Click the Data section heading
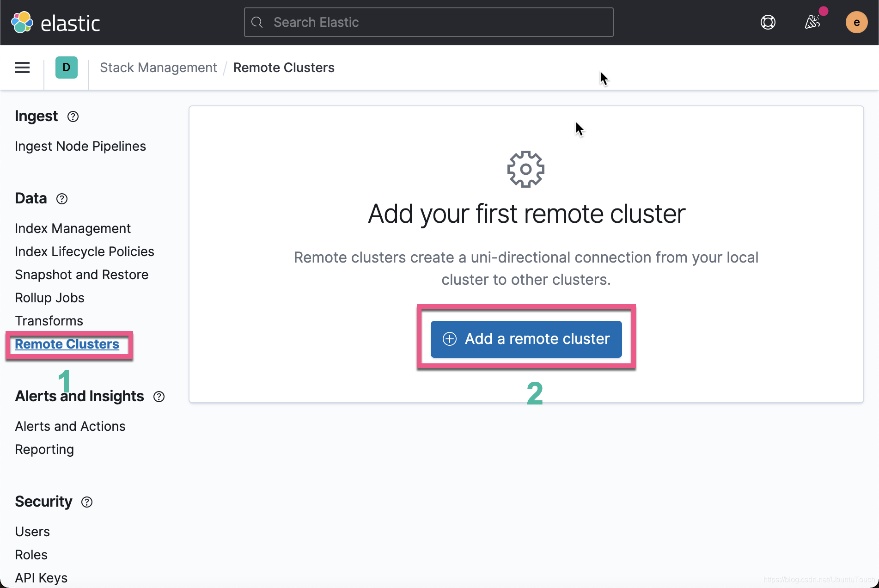The width and height of the screenshot is (879, 588). click(31, 198)
